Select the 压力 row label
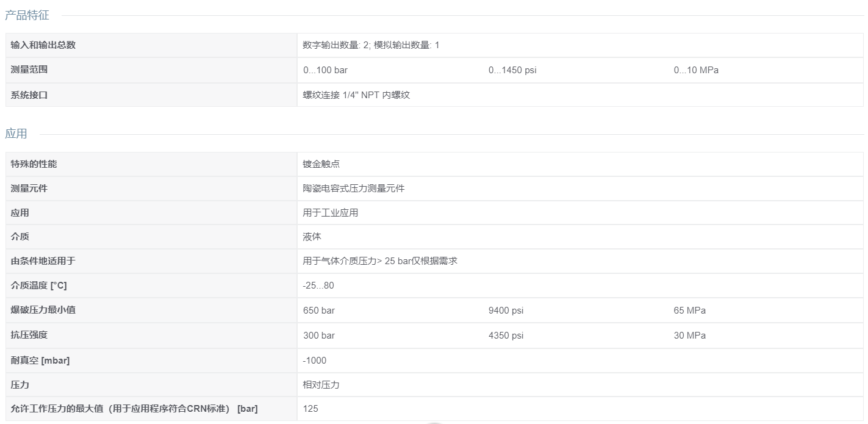 pyautogui.click(x=20, y=385)
